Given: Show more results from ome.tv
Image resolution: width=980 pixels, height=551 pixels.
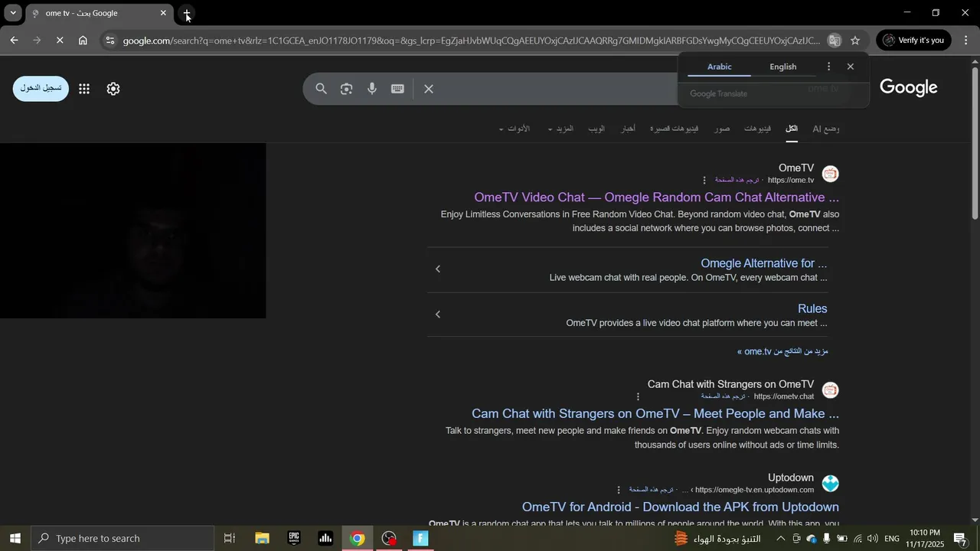Looking at the screenshot, I should pos(782,351).
